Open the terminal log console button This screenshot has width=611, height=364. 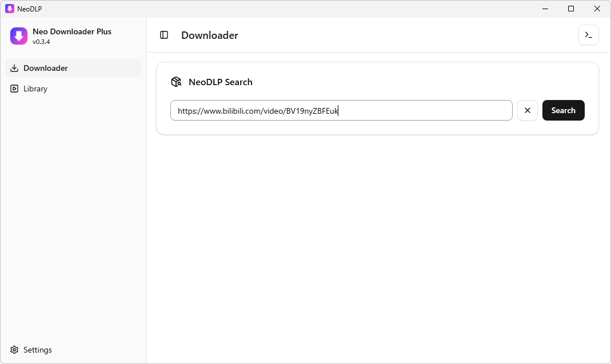(x=588, y=35)
